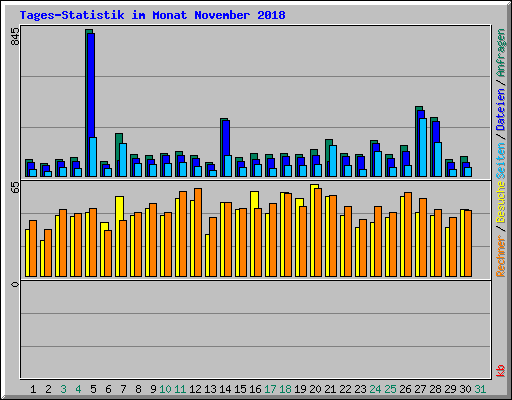Click green weekend day label '3'
The image size is (512, 400).
click(x=63, y=389)
